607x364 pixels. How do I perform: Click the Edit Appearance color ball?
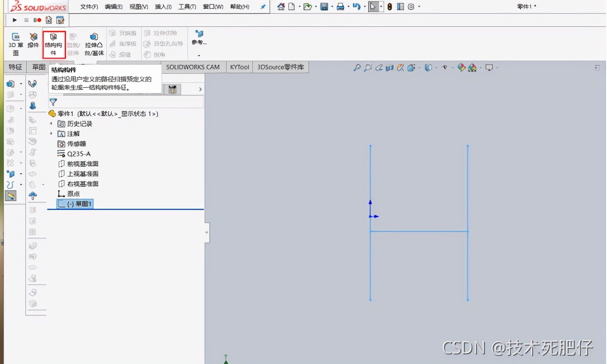pyautogui.click(x=461, y=68)
